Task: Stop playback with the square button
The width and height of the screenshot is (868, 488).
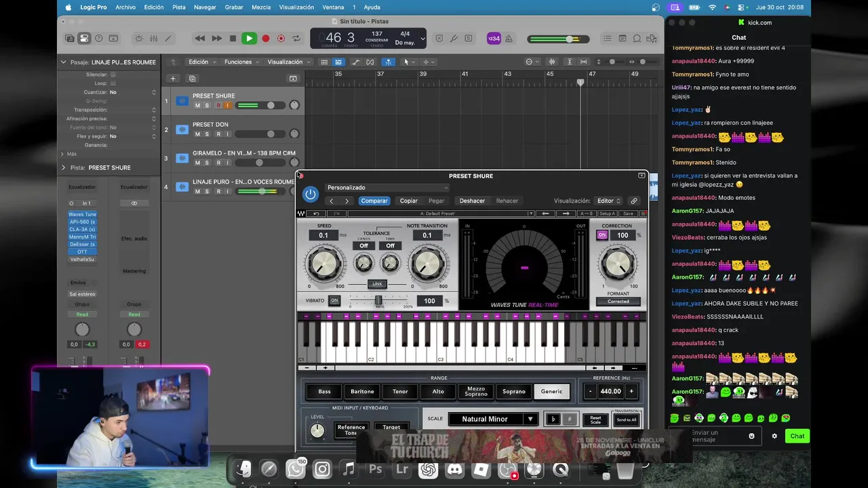Action: 233,39
